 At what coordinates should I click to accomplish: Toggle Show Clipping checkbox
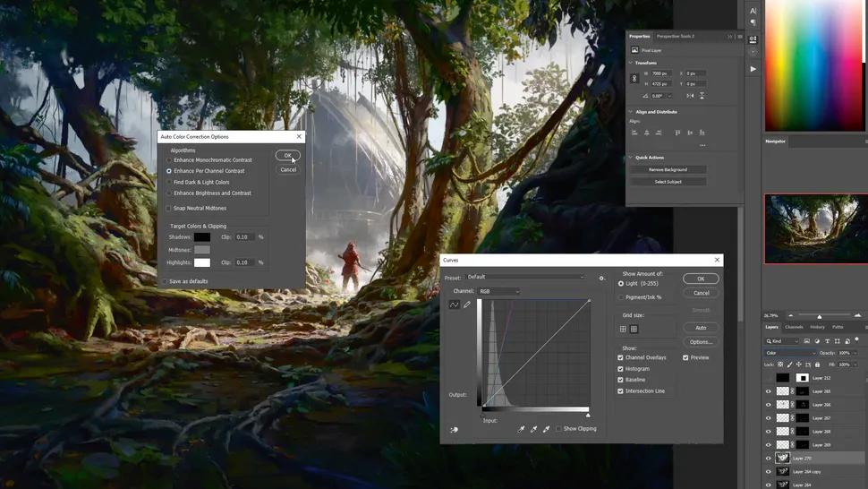click(x=558, y=429)
